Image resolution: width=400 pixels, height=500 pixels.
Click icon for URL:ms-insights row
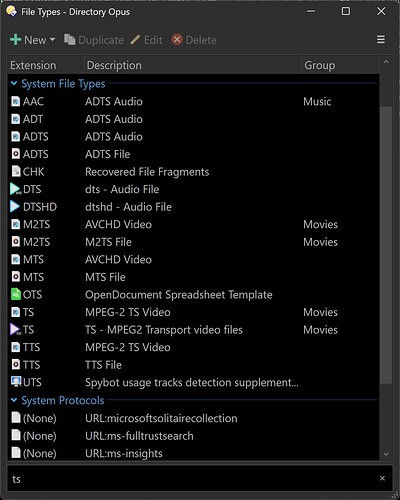pos(16,452)
